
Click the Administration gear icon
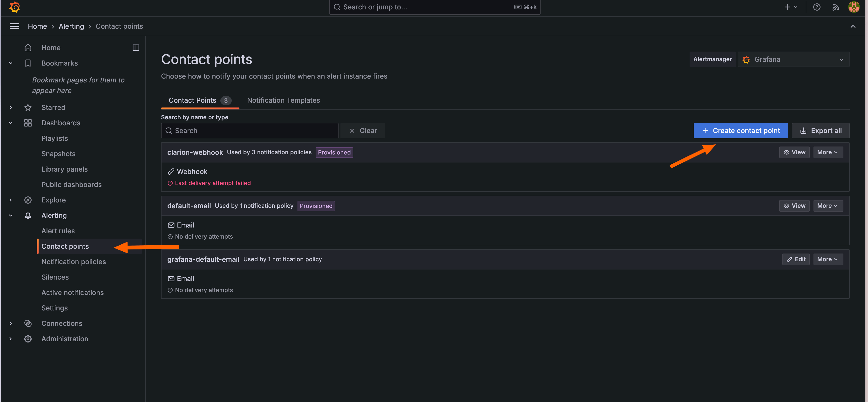pyautogui.click(x=28, y=339)
